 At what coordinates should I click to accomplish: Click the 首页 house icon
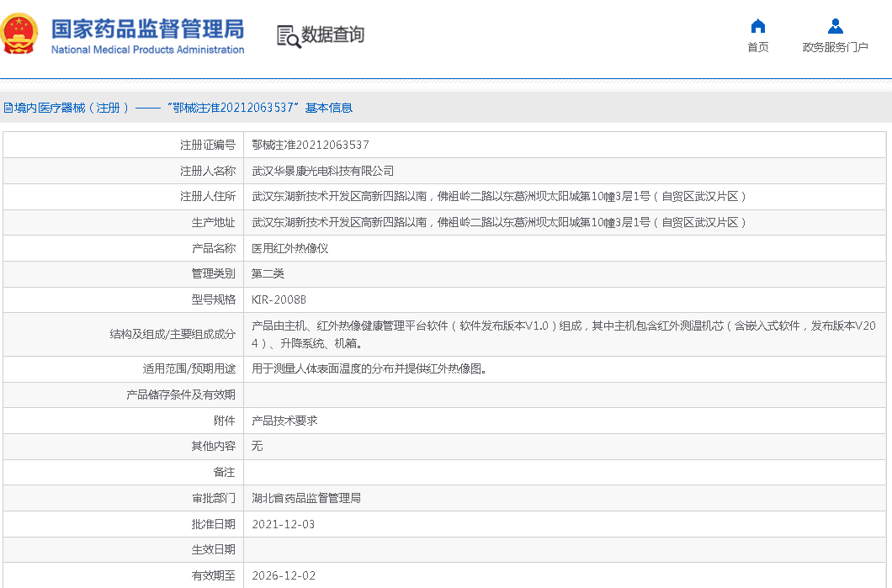tap(758, 26)
